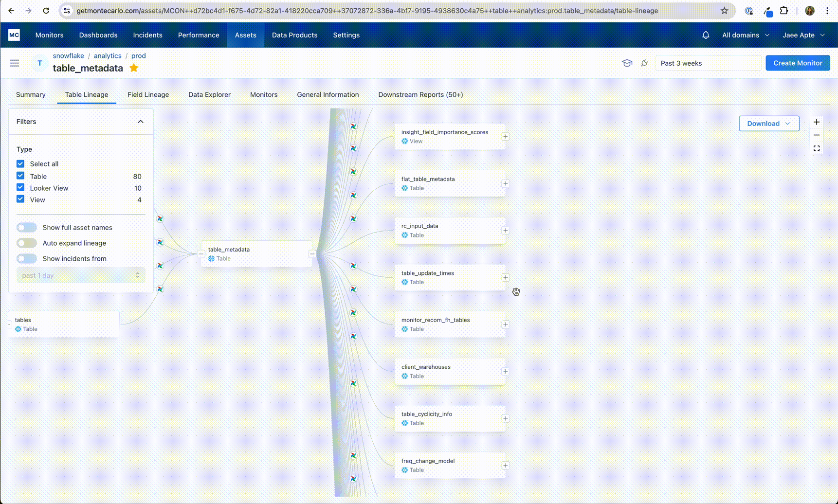Click snowflake icon on table_metadata node
The width and height of the screenshot is (838, 504).
pyautogui.click(x=212, y=259)
